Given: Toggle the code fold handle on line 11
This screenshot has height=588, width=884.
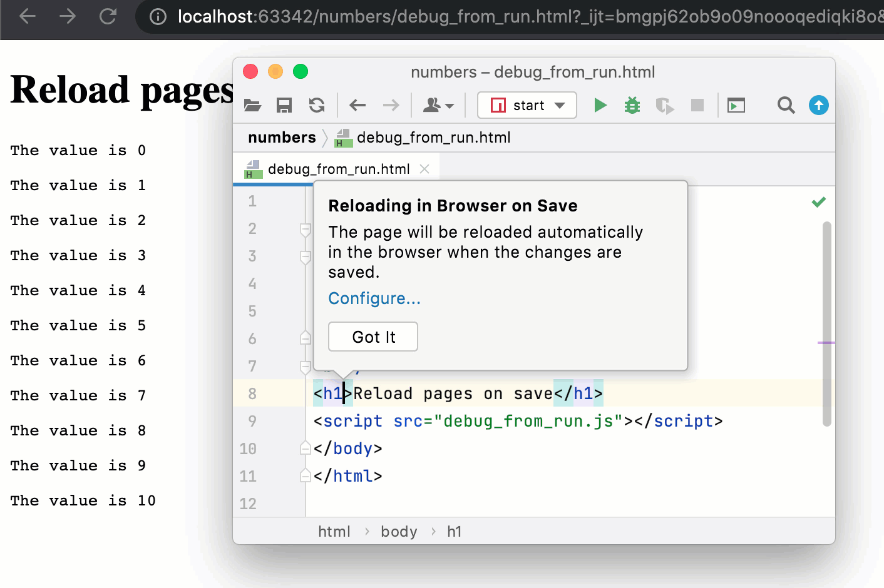Looking at the screenshot, I should (305, 475).
